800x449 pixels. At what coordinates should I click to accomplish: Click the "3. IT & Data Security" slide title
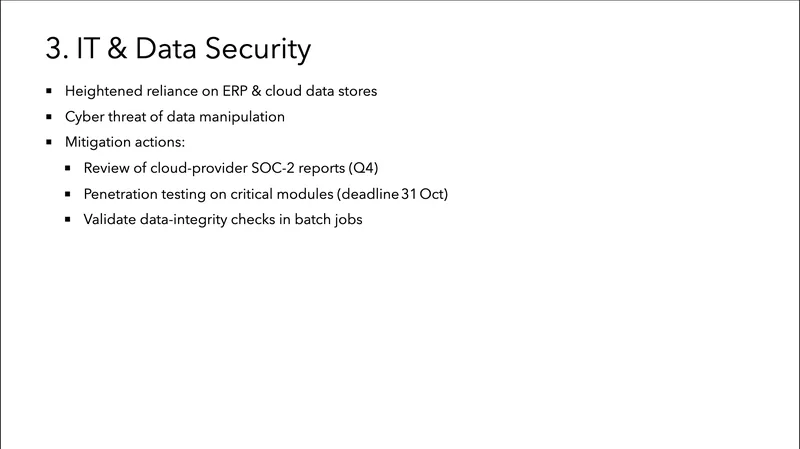click(179, 47)
